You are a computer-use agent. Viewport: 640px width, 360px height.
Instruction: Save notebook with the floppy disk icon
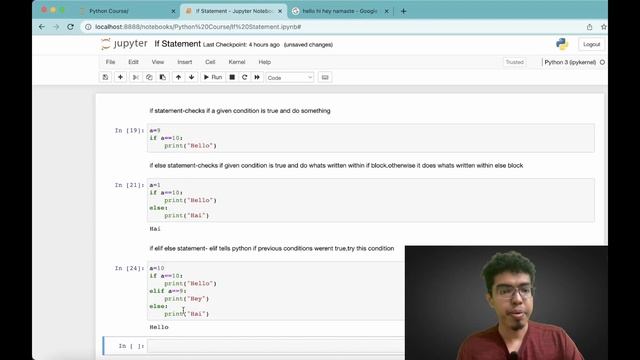pos(105,77)
